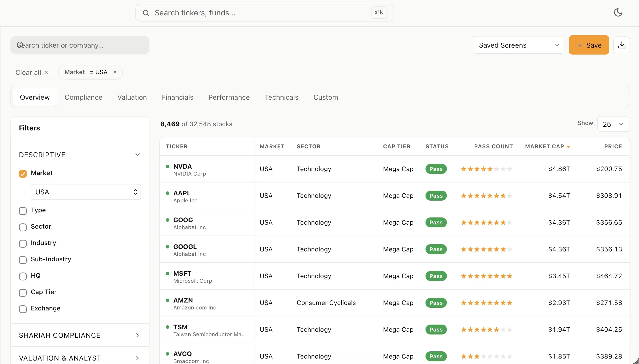This screenshot has height=364, width=639.
Task: Click the Consumer Cyclicals sector cell
Action: (x=326, y=303)
